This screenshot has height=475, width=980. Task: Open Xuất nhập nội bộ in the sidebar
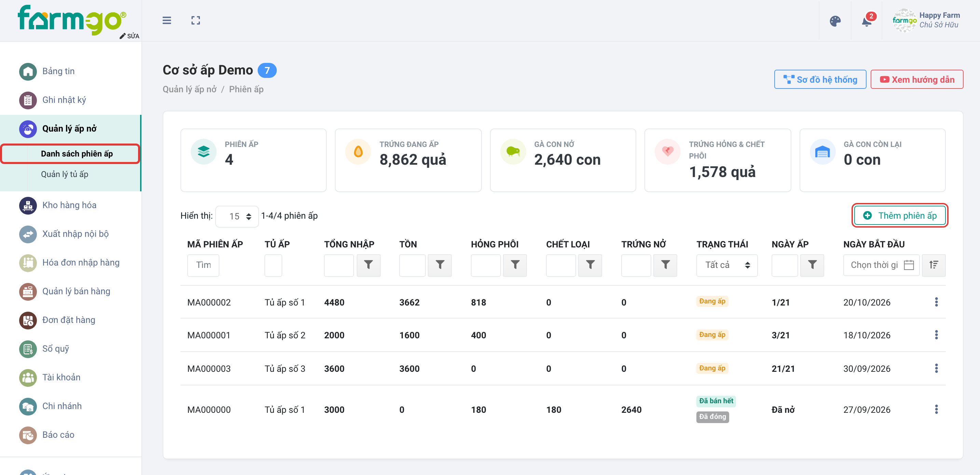coord(75,234)
